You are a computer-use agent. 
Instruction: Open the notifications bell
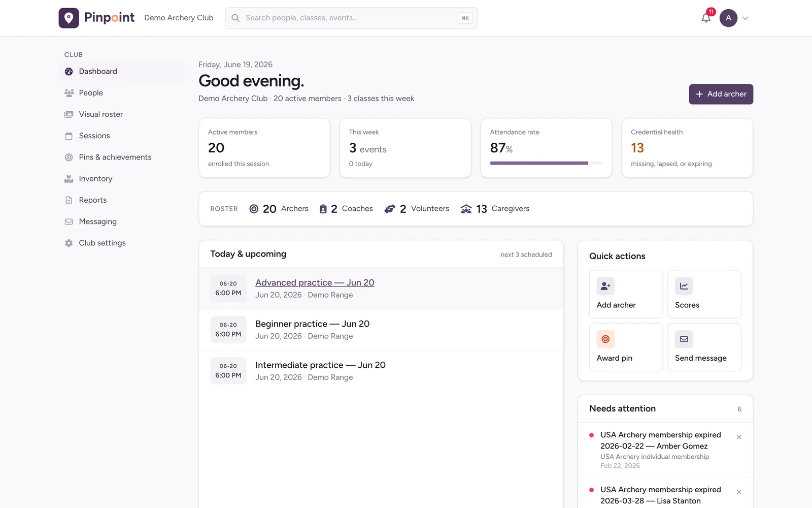[x=706, y=18]
